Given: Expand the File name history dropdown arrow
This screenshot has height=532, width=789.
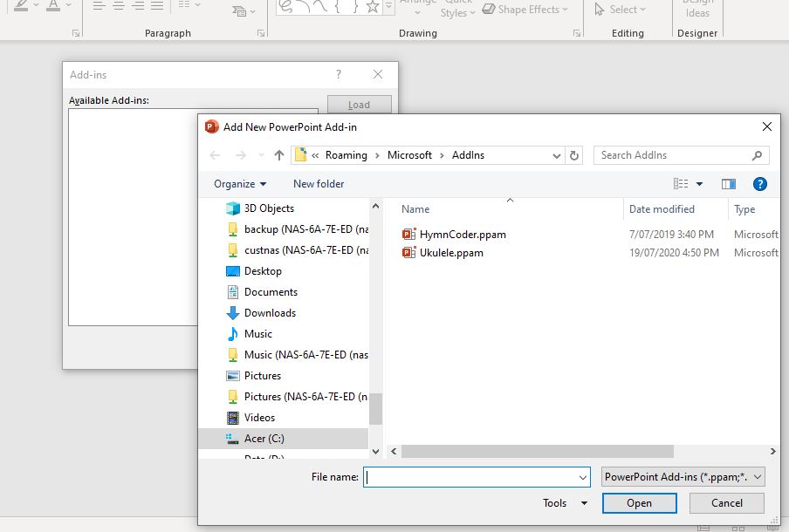Looking at the screenshot, I should pos(583,477).
